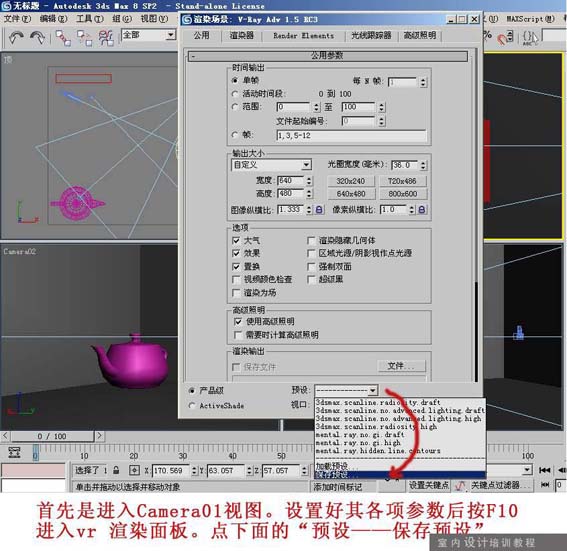Open the dropdown arrow left of playback controls
The image size is (567, 551).
pos(528,470)
